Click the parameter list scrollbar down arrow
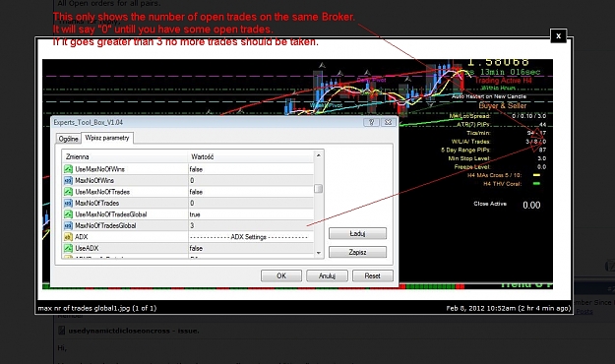The image size is (615, 364). [x=319, y=253]
